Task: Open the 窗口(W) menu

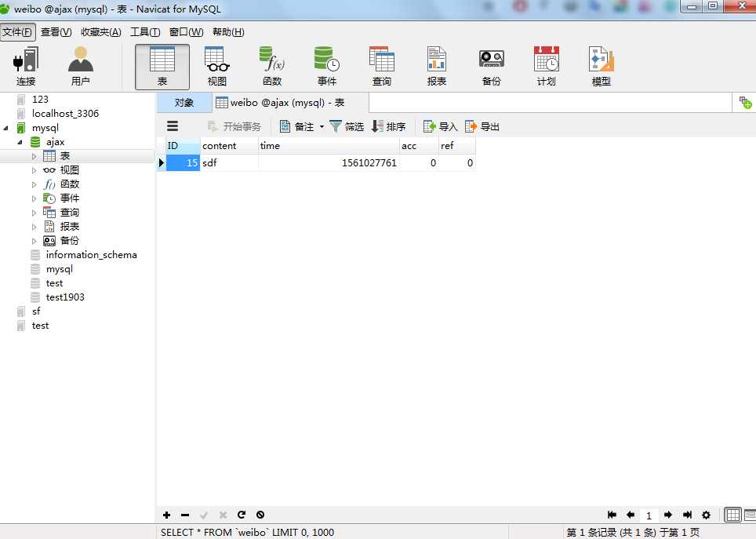Action: [x=187, y=32]
